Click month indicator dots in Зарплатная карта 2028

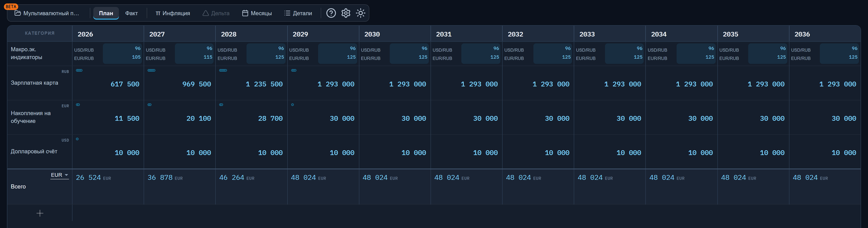pyautogui.click(x=223, y=71)
